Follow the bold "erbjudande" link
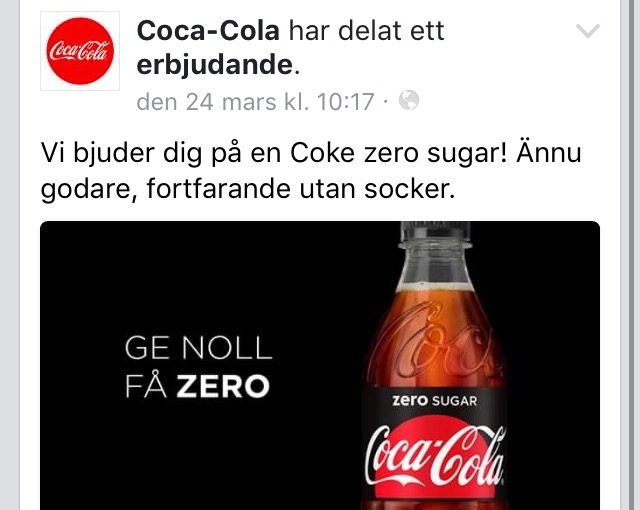This screenshot has height=510, width=640. 215,65
